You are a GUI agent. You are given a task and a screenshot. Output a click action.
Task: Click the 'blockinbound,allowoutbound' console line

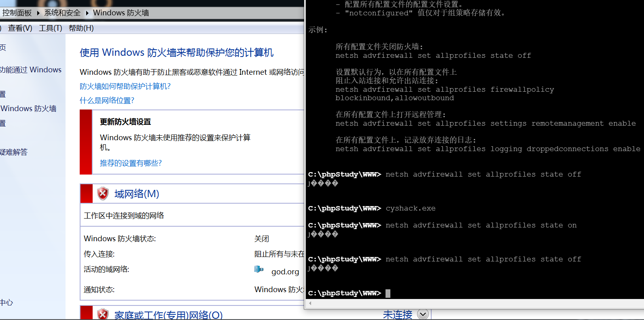394,98
